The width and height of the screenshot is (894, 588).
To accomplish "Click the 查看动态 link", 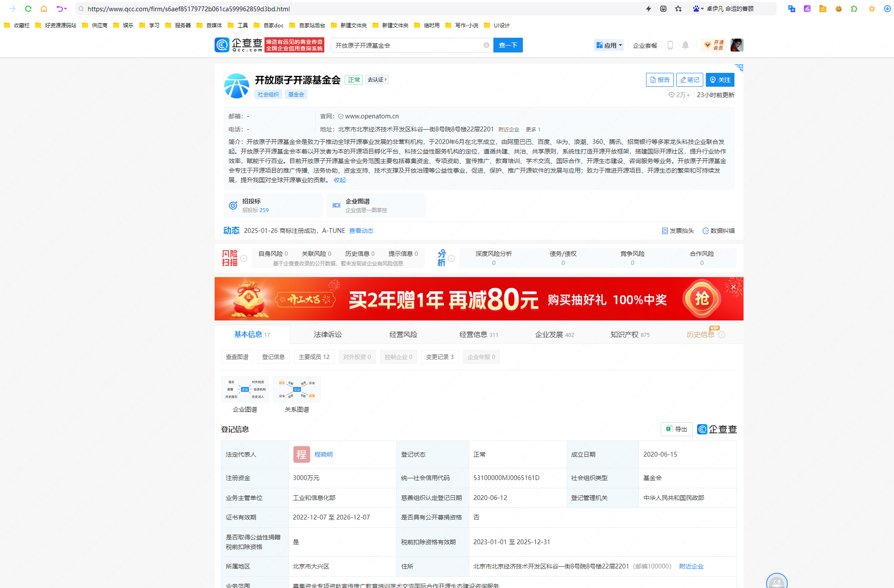I will [x=361, y=231].
